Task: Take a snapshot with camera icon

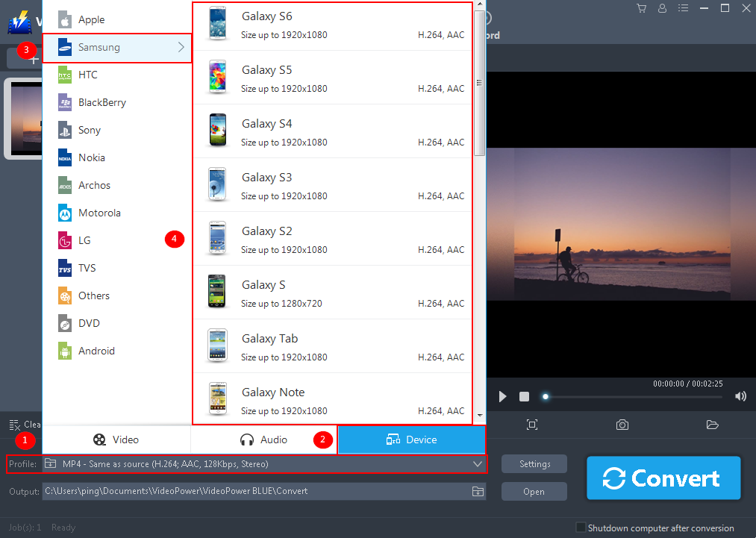Action: (x=622, y=425)
